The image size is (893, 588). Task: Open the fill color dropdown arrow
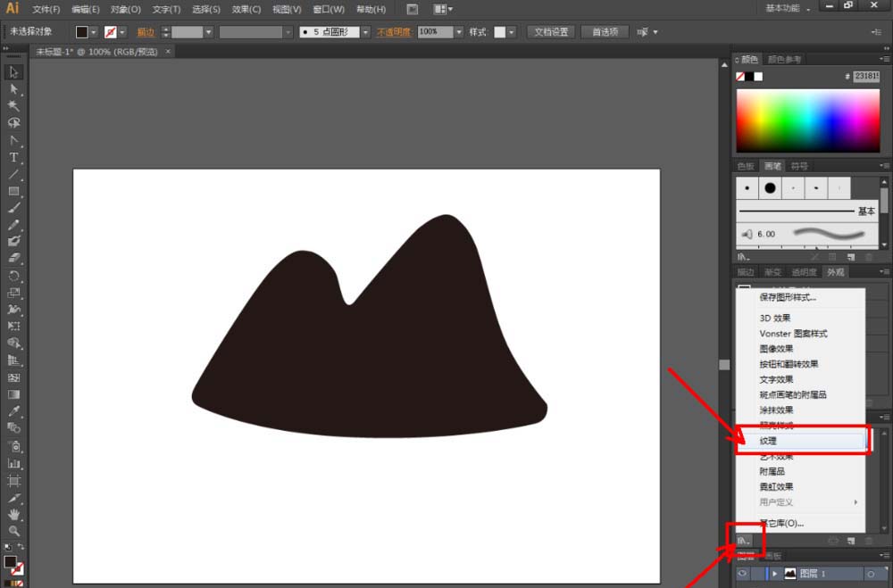point(93,32)
